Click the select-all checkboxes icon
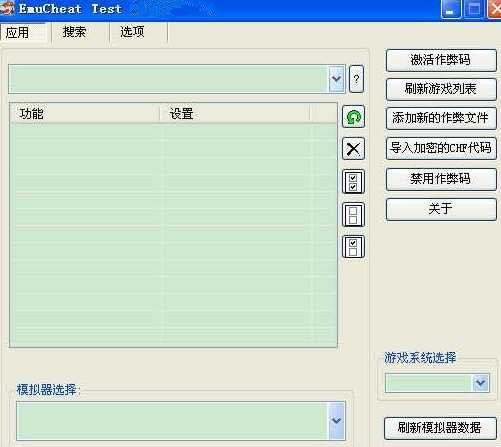The width and height of the screenshot is (501, 447). [x=353, y=182]
